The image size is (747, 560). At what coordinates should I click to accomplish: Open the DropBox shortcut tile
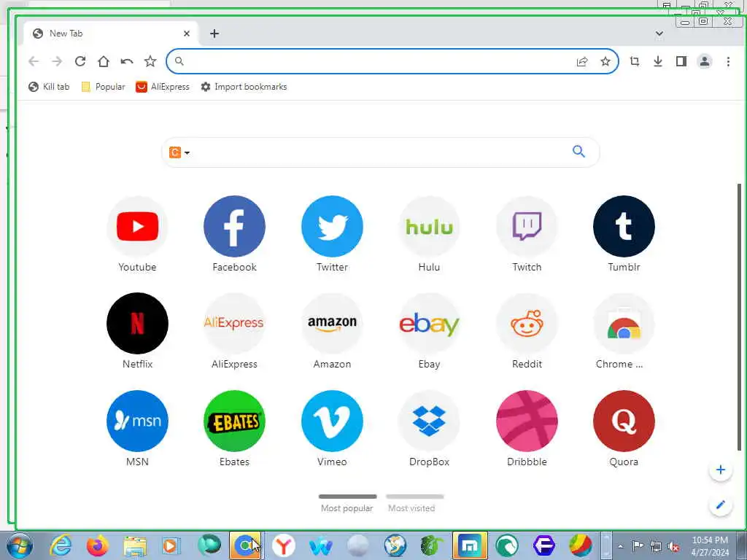[429, 429]
